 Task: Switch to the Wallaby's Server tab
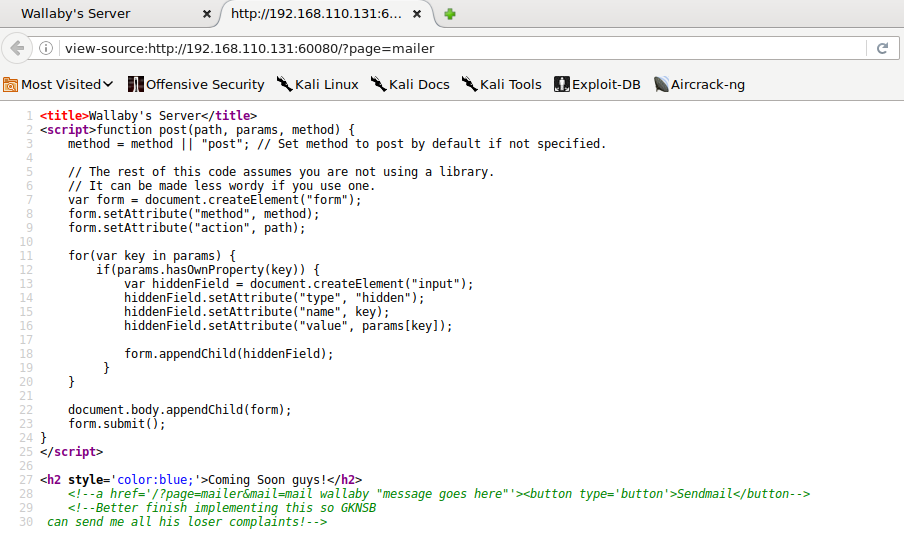[110, 14]
